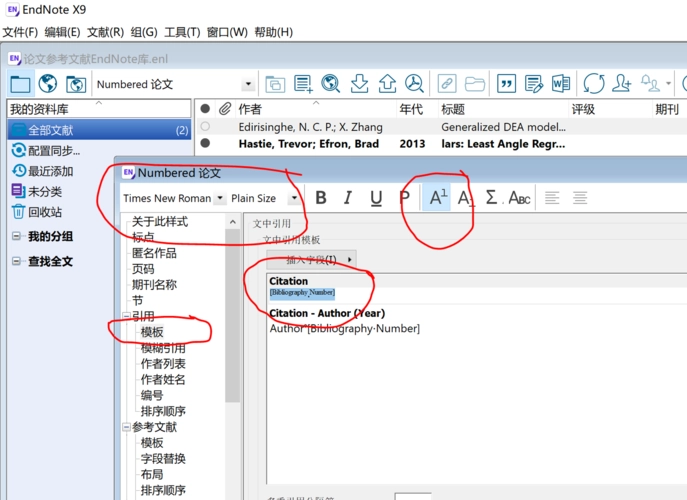Select the Edirisinghe reference row

coord(442,127)
